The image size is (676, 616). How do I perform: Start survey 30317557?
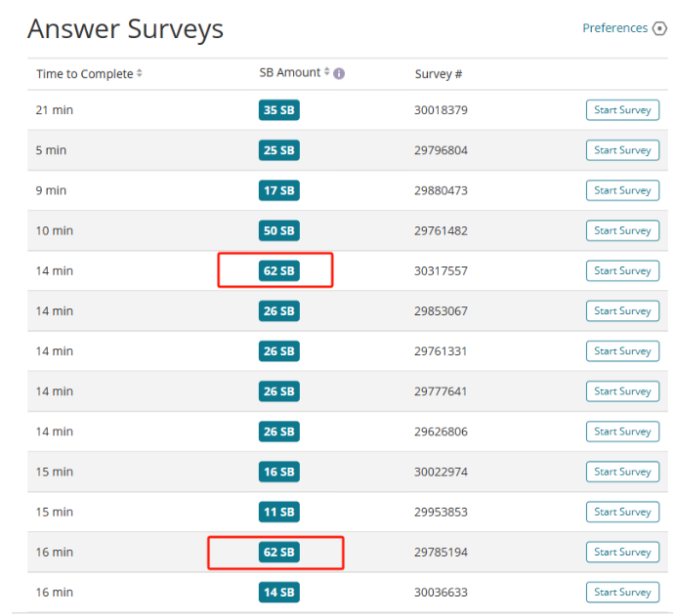tap(622, 270)
